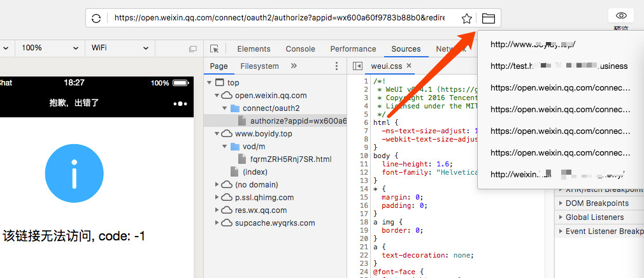Expand the (no domain) node
This screenshot has width=644, height=278.
[217, 185]
